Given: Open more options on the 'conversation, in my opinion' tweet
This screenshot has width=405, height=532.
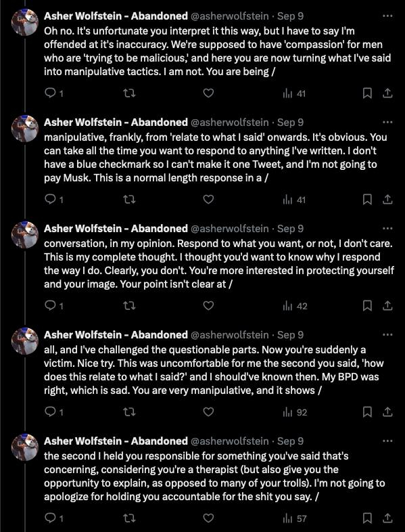Looking at the screenshot, I should pos(387,228).
